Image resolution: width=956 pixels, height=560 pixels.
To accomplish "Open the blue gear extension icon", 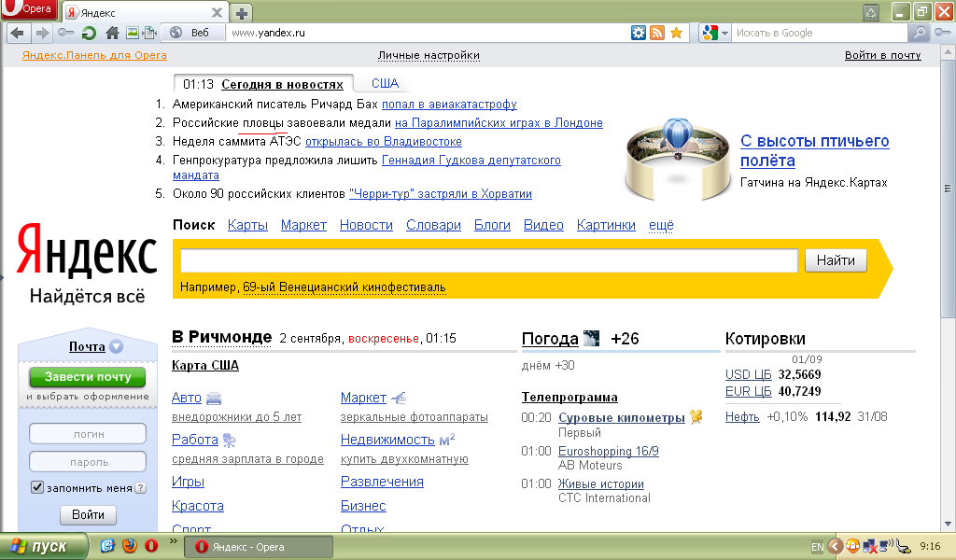I will [639, 33].
